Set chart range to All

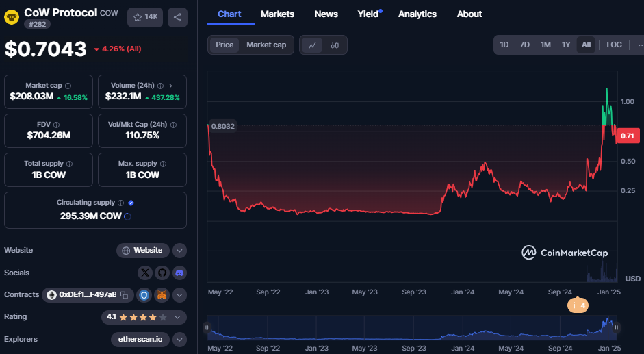[586, 45]
